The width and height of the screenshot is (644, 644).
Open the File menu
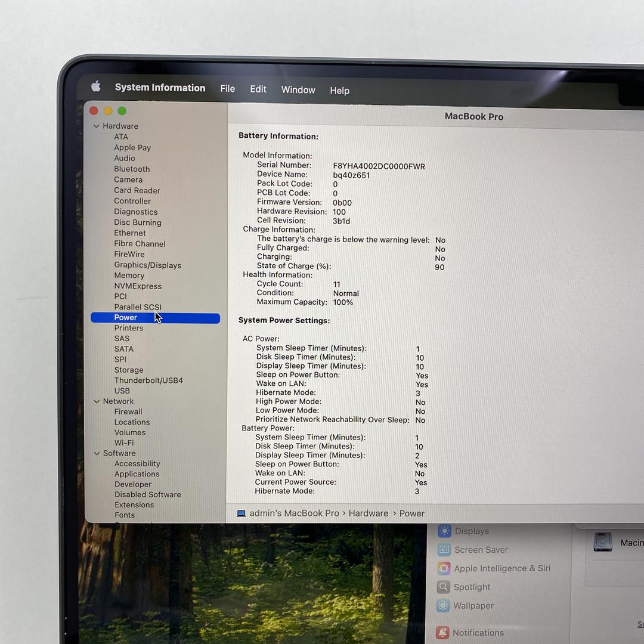[x=228, y=89]
